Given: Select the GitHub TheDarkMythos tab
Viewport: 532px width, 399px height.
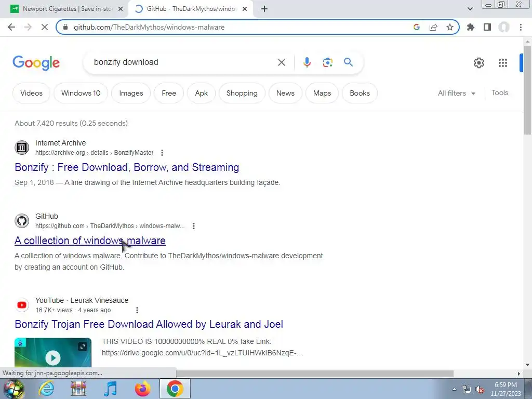Looking at the screenshot, I should (190, 9).
